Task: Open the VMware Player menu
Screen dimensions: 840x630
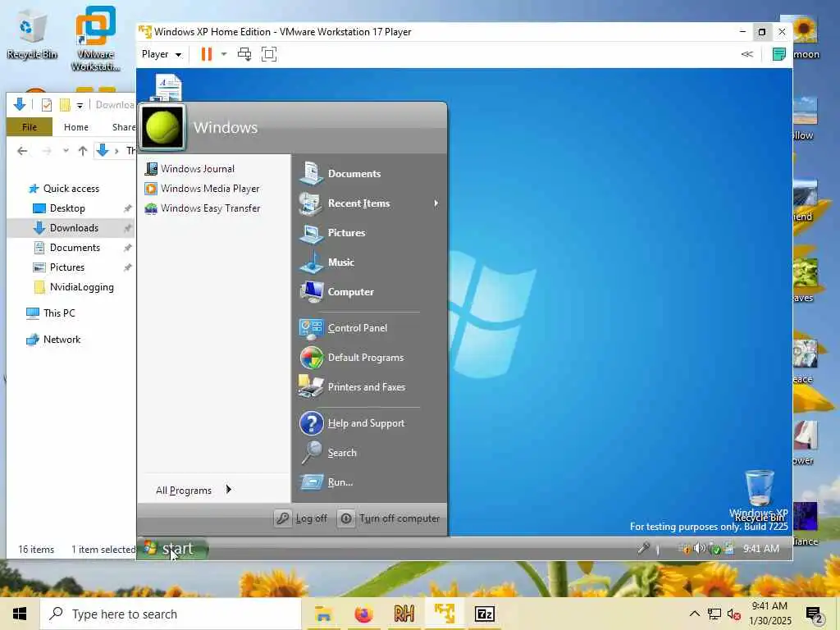Action: [162, 54]
